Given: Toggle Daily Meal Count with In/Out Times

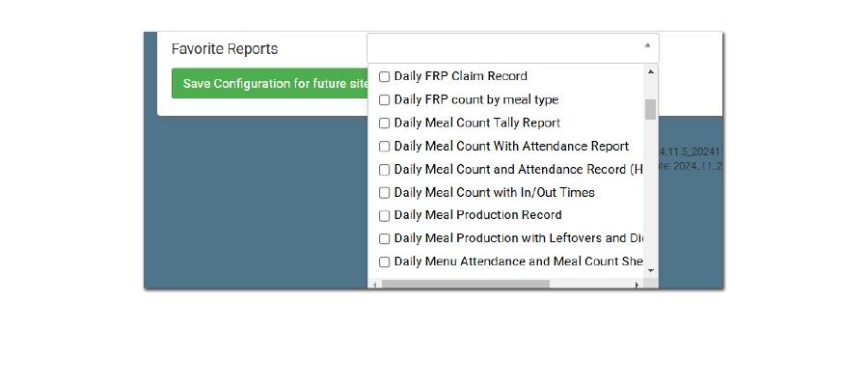Looking at the screenshot, I should (384, 193).
